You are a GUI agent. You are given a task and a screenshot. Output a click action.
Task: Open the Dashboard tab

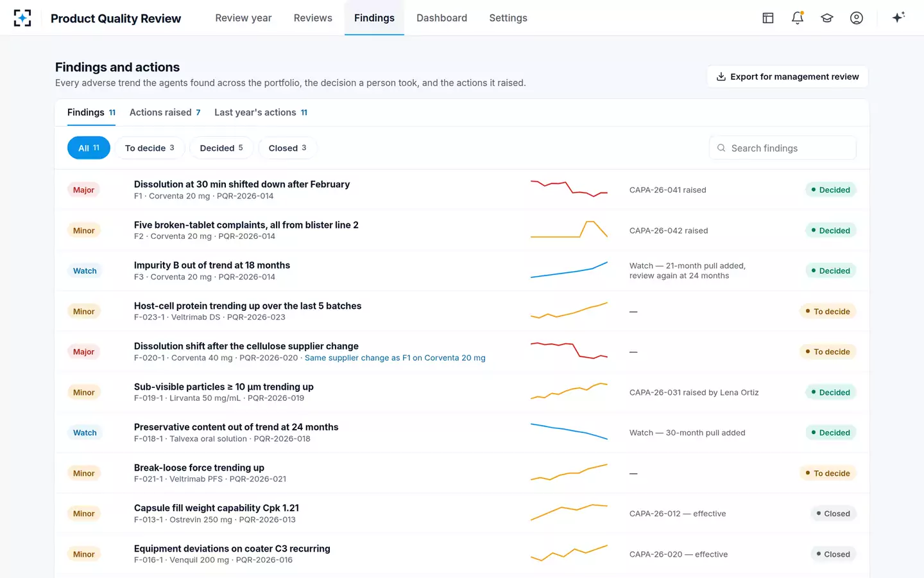tap(441, 18)
